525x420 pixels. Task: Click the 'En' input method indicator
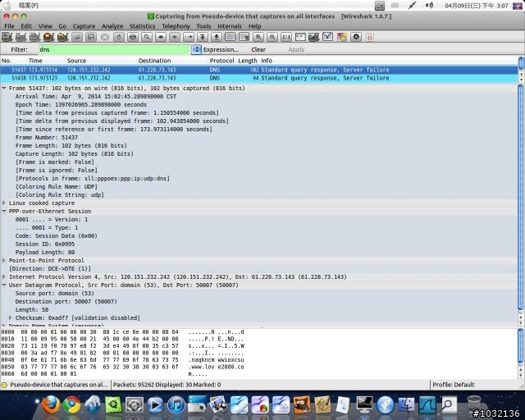(x=380, y=6)
